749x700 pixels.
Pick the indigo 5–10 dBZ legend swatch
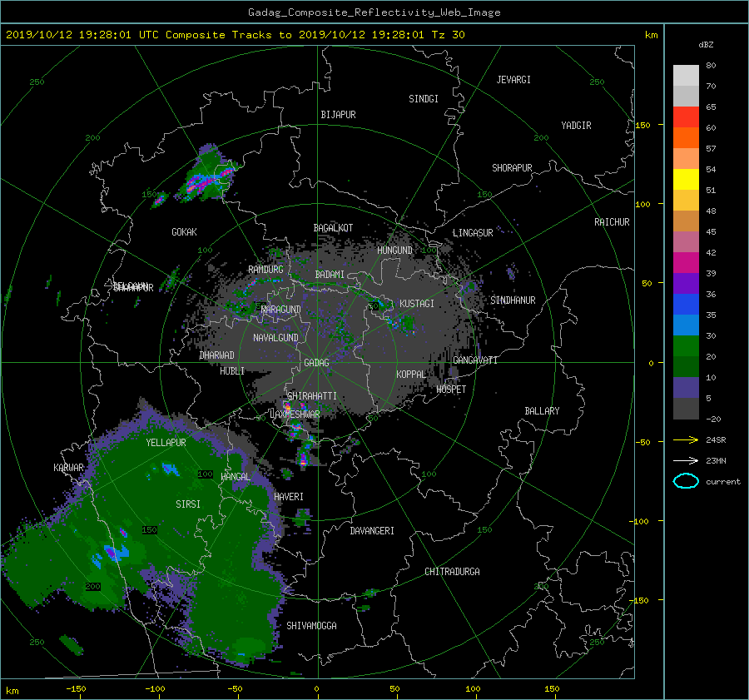686,388
